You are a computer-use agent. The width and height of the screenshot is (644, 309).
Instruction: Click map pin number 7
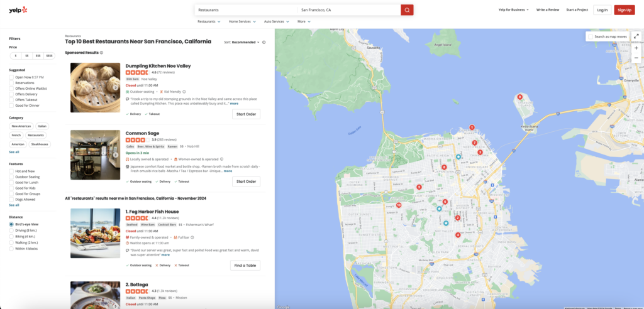click(474, 143)
